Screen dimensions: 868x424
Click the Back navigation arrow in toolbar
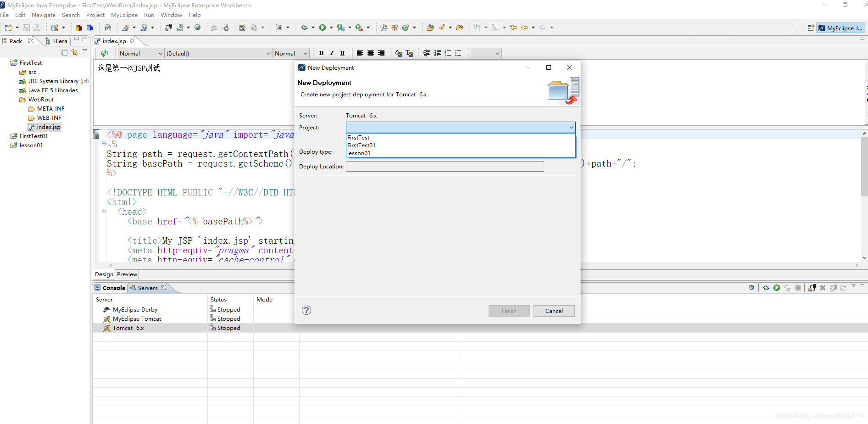524,28
